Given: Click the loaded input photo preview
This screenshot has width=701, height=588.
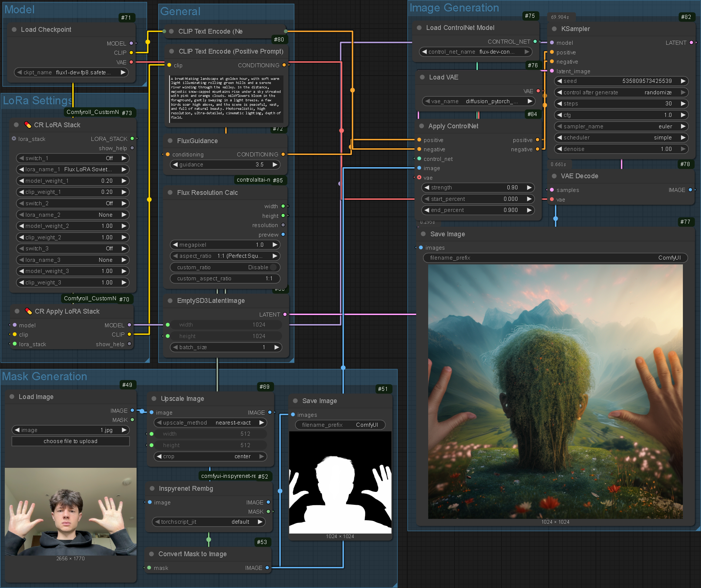Looking at the screenshot, I should click(x=71, y=511).
